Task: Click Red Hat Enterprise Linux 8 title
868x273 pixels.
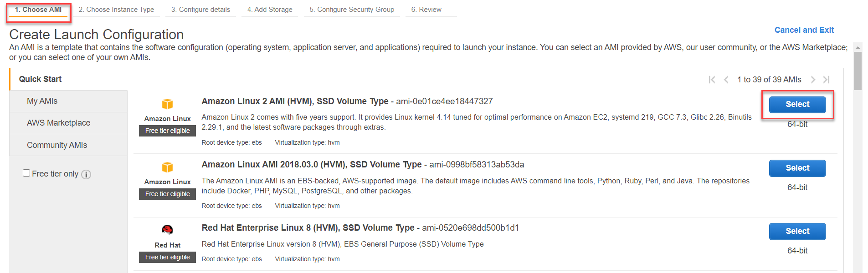Action: pos(308,227)
